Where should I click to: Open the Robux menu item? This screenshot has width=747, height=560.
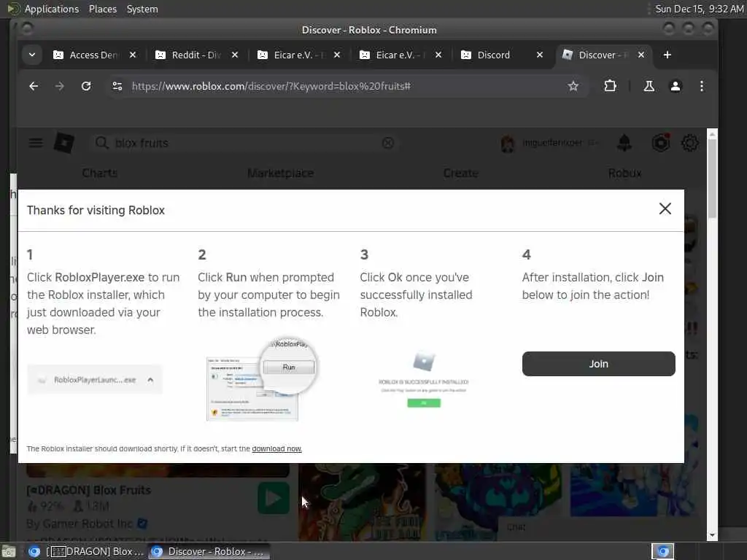pos(624,173)
